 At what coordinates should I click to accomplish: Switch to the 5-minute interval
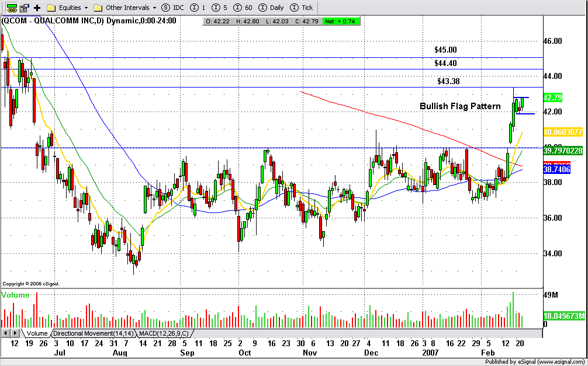[x=219, y=8]
